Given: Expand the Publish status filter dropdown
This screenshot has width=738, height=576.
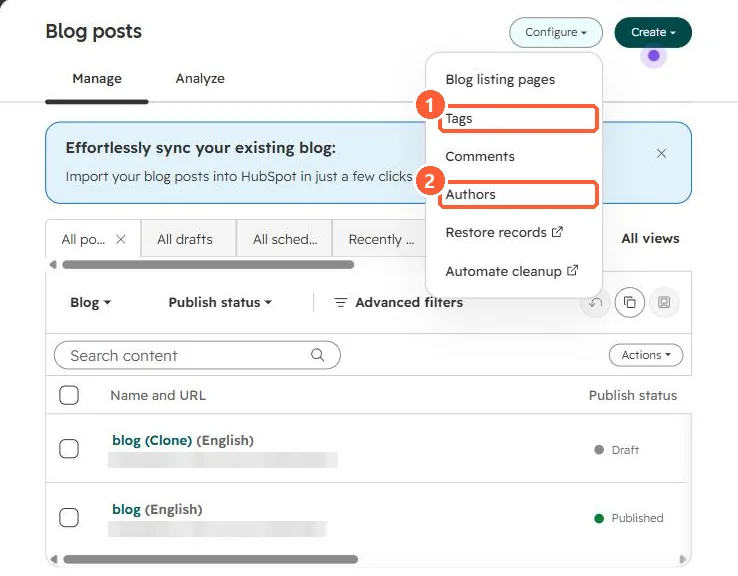Looking at the screenshot, I should (220, 303).
